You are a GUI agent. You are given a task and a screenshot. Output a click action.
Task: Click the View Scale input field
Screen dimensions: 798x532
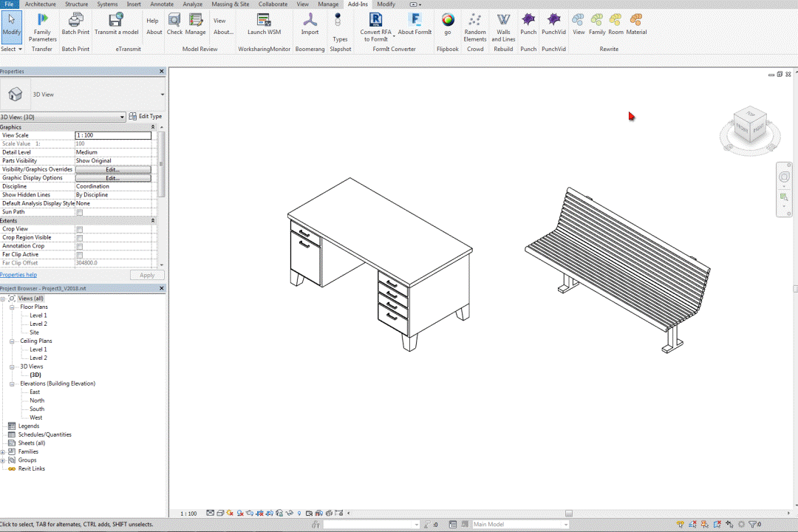(113, 135)
